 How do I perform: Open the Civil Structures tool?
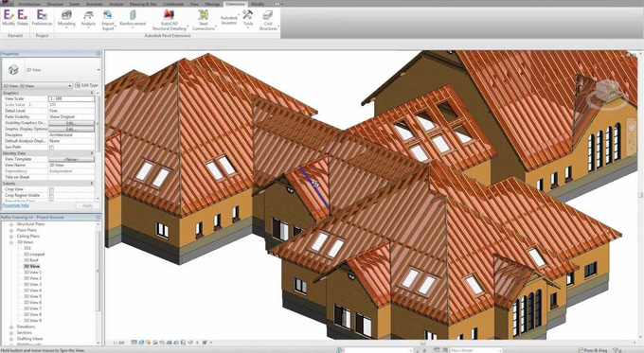pyautogui.click(x=268, y=21)
